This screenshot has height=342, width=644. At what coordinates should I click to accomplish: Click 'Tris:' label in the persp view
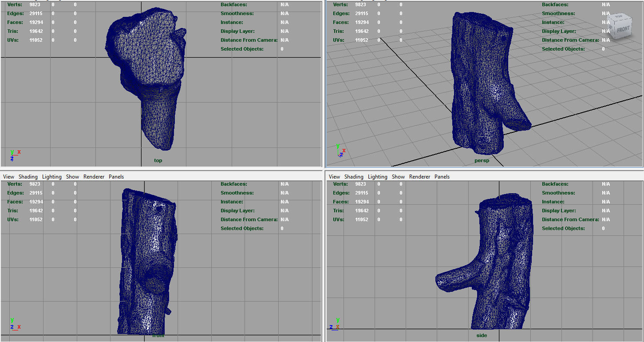point(338,31)
